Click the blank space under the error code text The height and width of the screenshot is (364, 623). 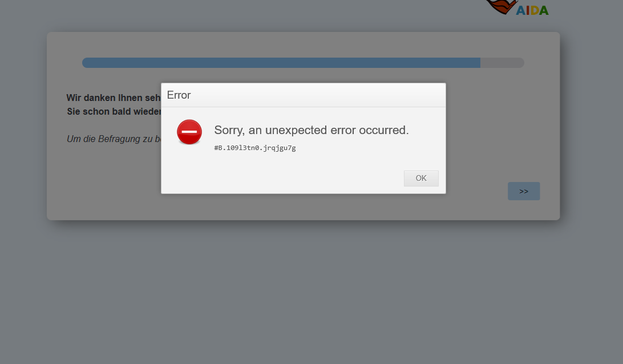(278, 161)
